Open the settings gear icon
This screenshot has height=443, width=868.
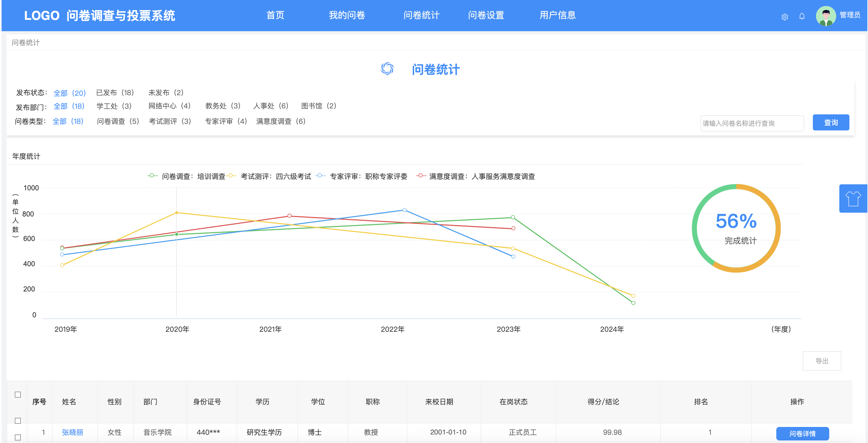pyautogui.click(x=784, y=17)
